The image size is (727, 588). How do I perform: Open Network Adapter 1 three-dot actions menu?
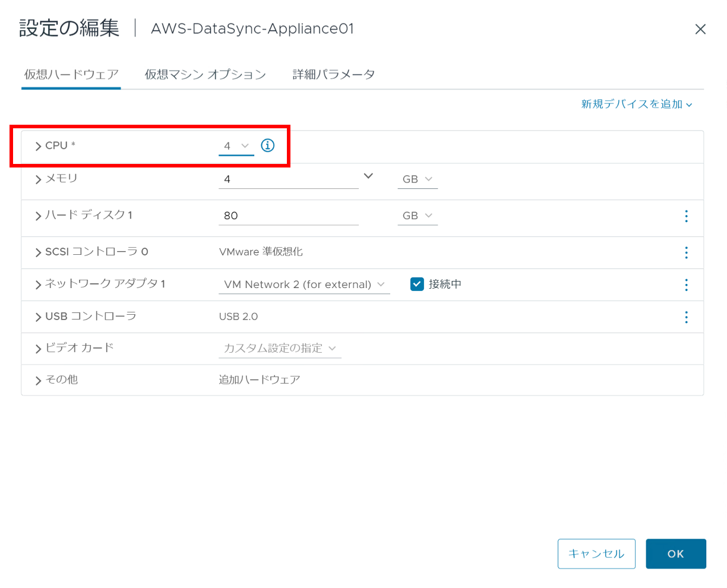686,284
